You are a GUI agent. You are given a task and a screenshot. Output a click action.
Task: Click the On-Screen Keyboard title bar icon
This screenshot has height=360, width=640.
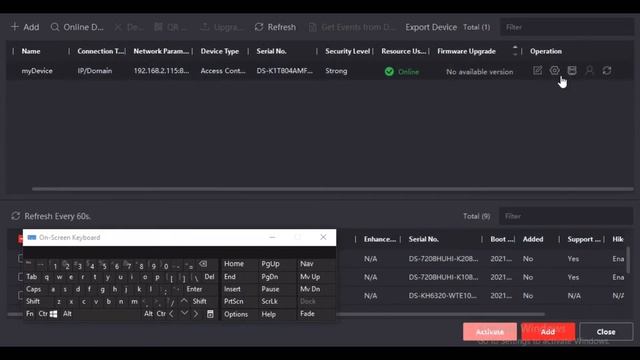tap(32, 237)
